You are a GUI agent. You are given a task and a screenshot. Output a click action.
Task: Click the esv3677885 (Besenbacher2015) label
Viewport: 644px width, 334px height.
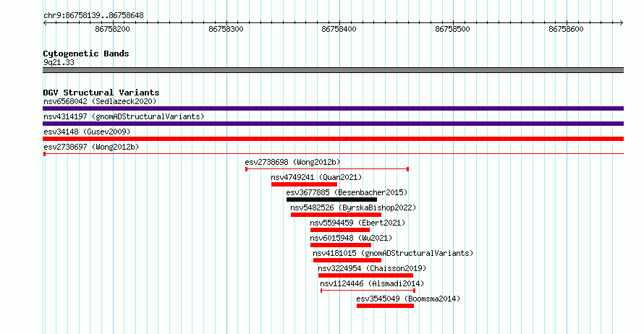click(347, 192)
